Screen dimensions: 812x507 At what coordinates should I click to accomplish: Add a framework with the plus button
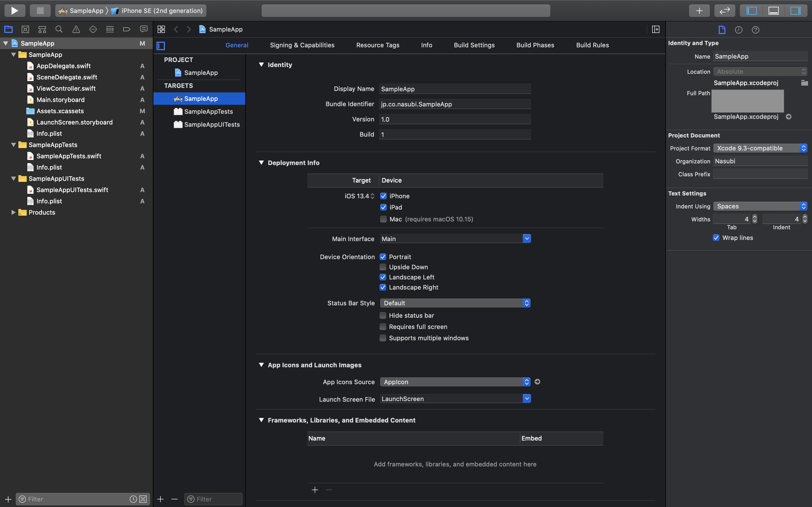315,490
